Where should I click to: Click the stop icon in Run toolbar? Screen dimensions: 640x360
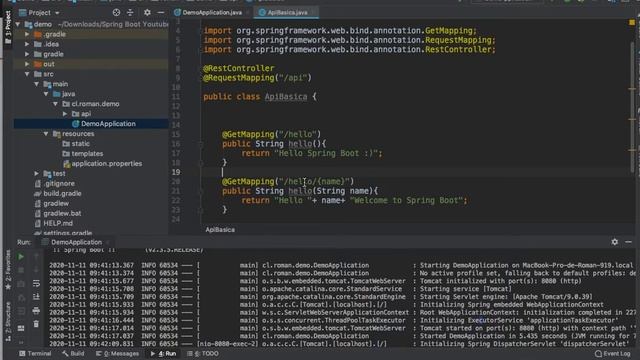point(21,270)
